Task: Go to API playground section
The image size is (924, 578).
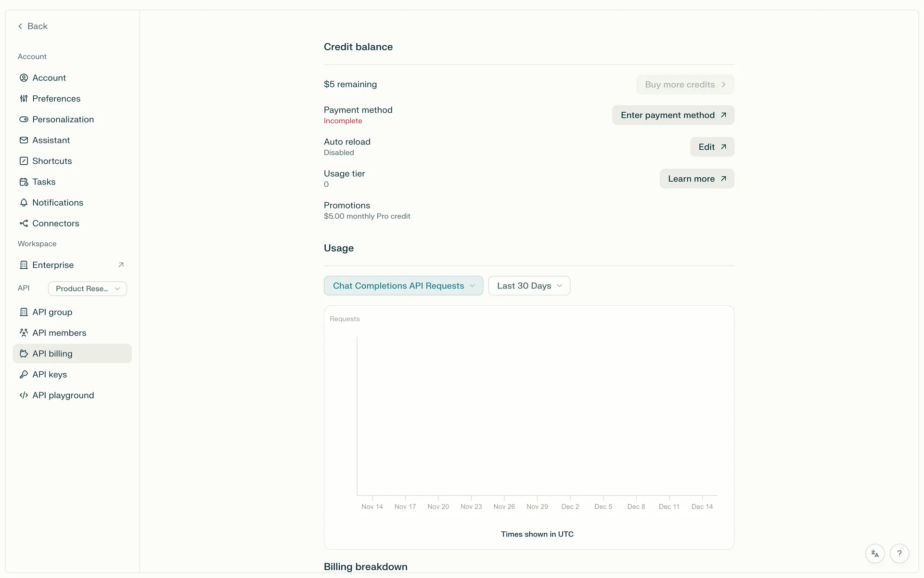Action: coord(63,395)
